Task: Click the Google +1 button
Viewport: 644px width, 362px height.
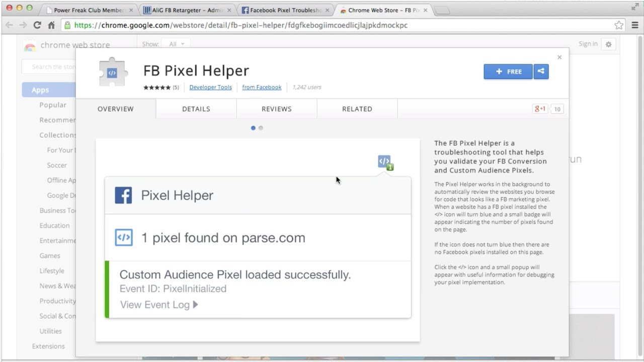Action: 540,109
